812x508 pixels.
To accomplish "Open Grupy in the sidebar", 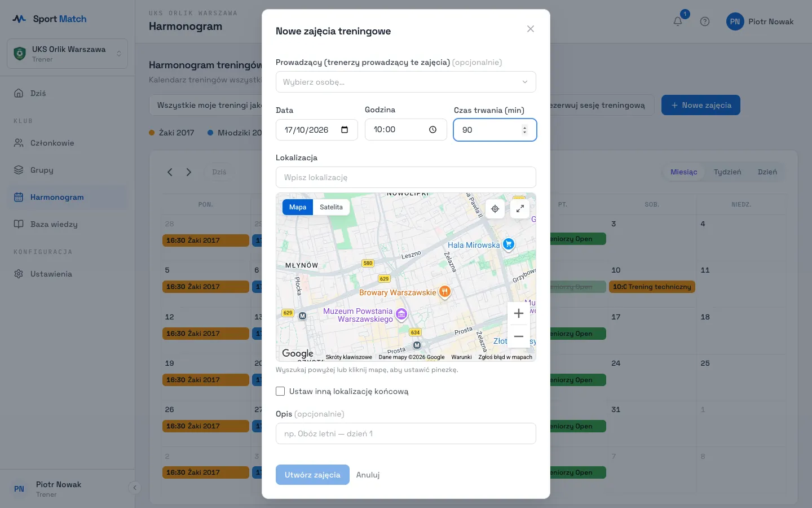I will tap(68, 170).
